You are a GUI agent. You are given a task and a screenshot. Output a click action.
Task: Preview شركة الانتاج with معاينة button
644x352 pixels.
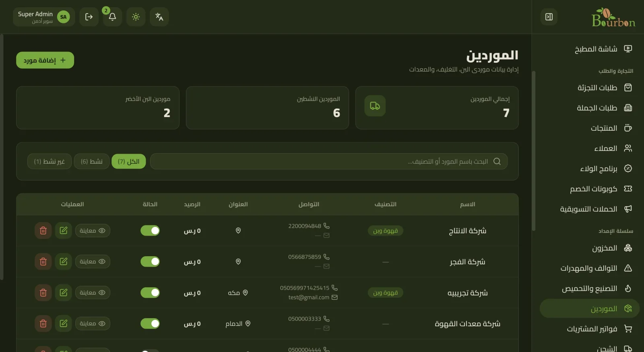[x=93, y=231]
